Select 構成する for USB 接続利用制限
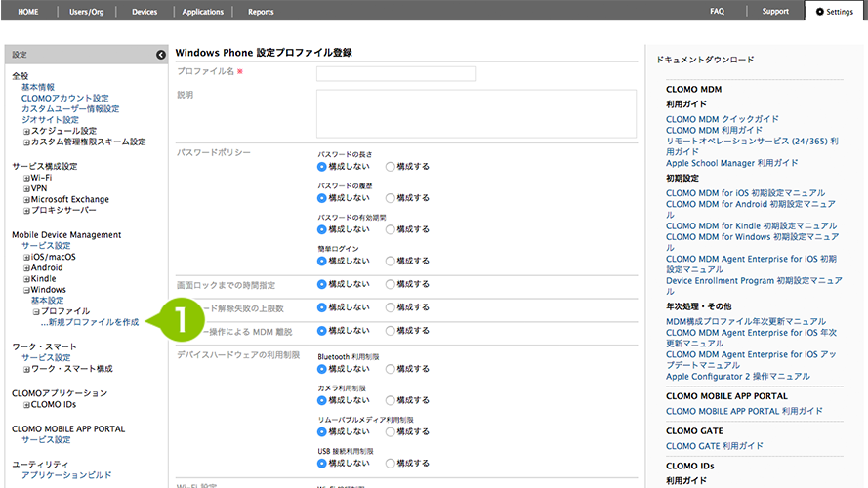The width and height of the screenshot is (868, 488). point(391,464)
